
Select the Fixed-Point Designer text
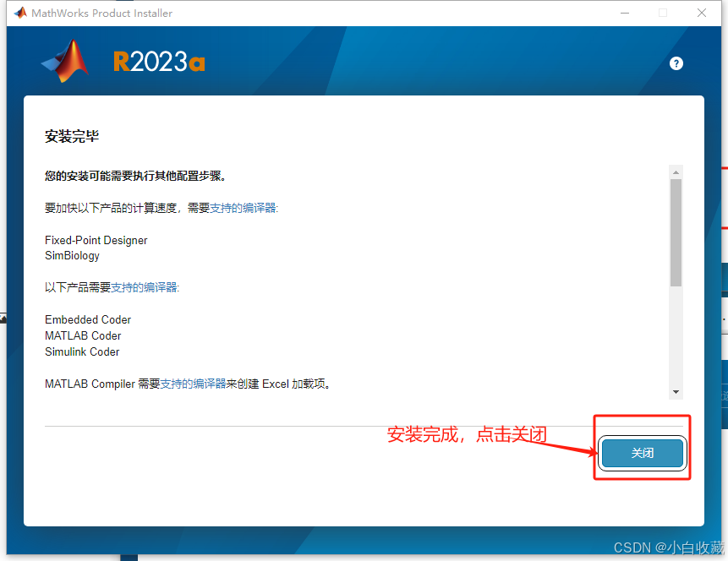click(96, 240)
